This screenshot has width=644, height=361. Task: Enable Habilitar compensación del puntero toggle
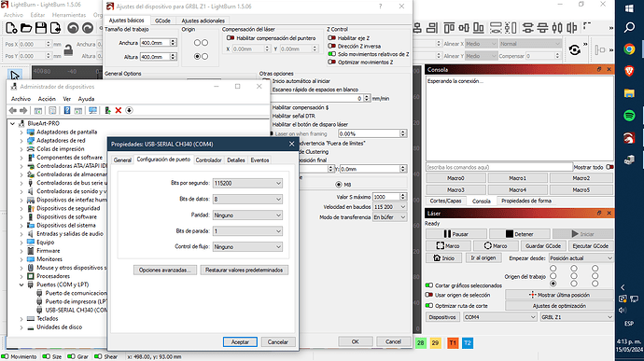pyautogui.click(x=231, y=38)
